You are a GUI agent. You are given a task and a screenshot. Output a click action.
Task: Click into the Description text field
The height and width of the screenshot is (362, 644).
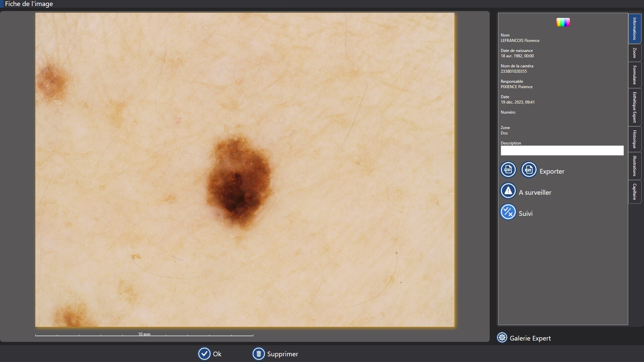pyautogui.click(x=562, y=150)
